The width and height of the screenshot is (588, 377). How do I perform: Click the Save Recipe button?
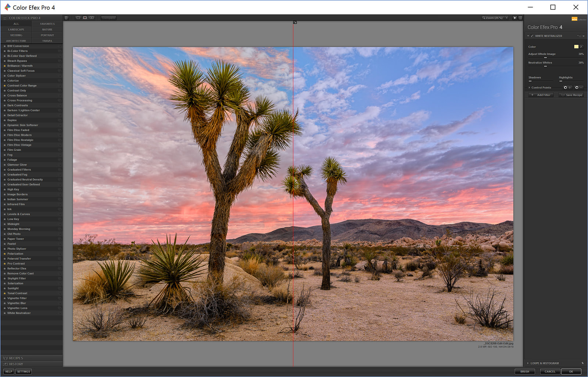pos(572,95)
